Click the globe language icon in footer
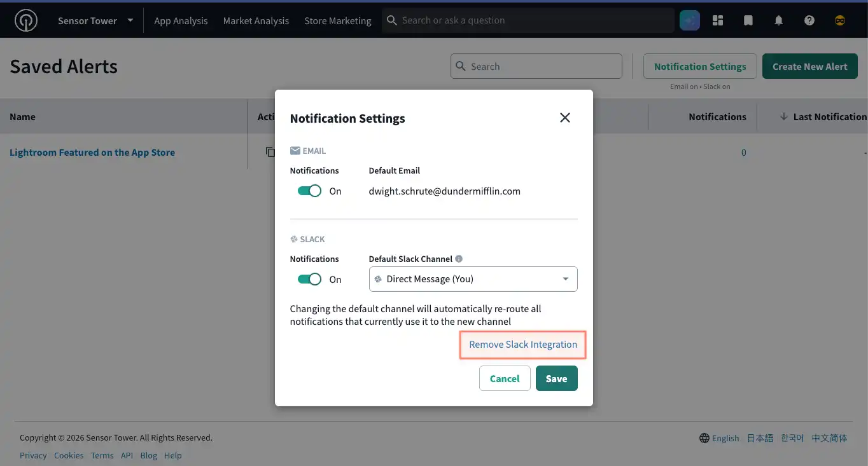868x466 pixels. click(704, 438)
